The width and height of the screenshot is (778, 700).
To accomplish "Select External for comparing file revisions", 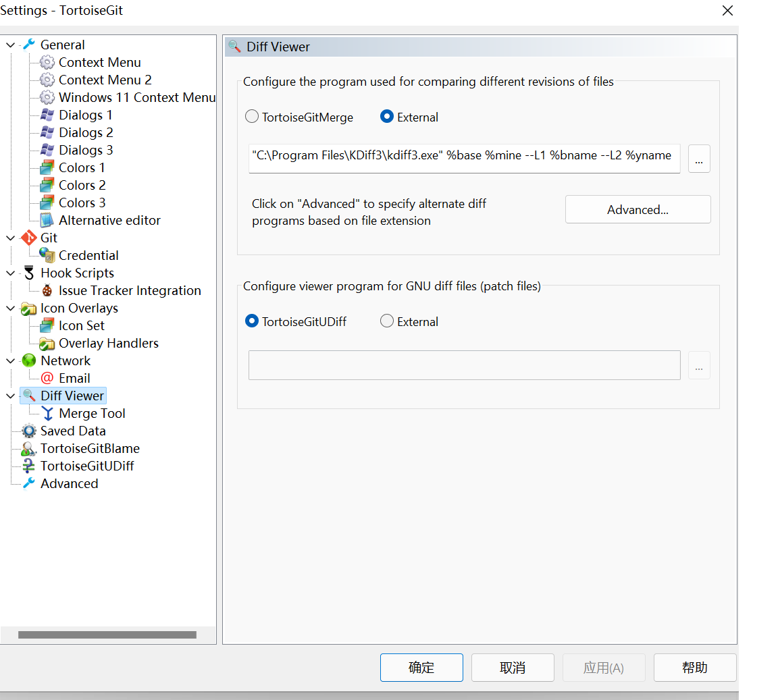I will [x=387, y=117].
